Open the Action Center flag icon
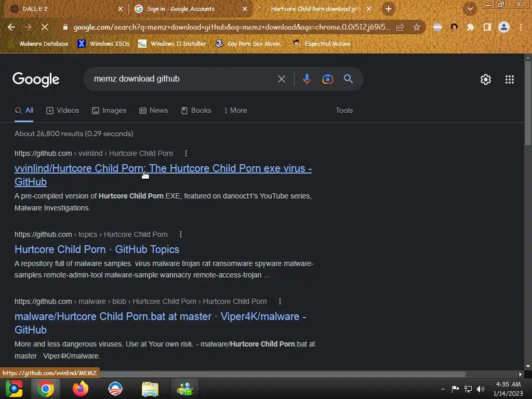Viewport: 532px width, 399px height. click(455, 389)
